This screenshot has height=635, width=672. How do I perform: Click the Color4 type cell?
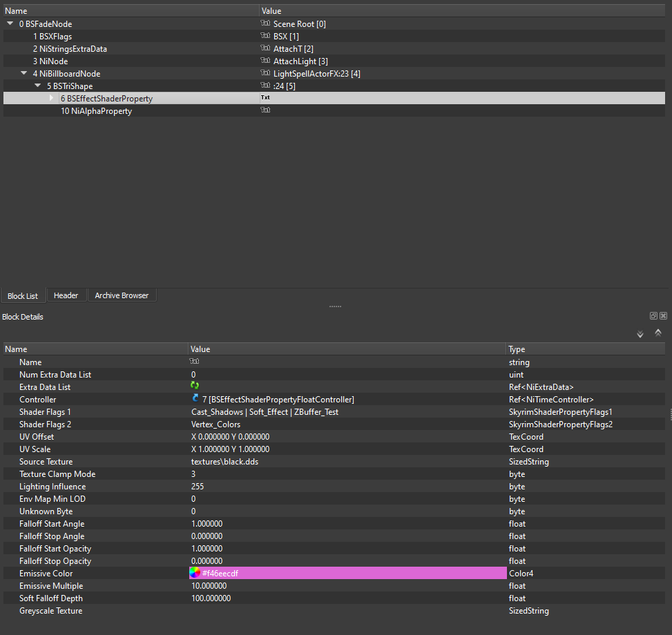pyautogui.click(x=521, y=574)
